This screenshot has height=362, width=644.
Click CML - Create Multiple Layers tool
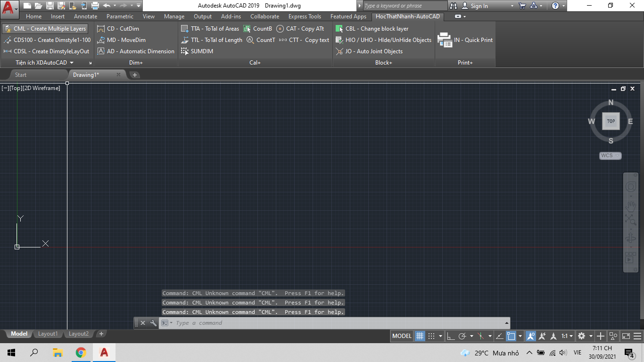tap(44, 29)
